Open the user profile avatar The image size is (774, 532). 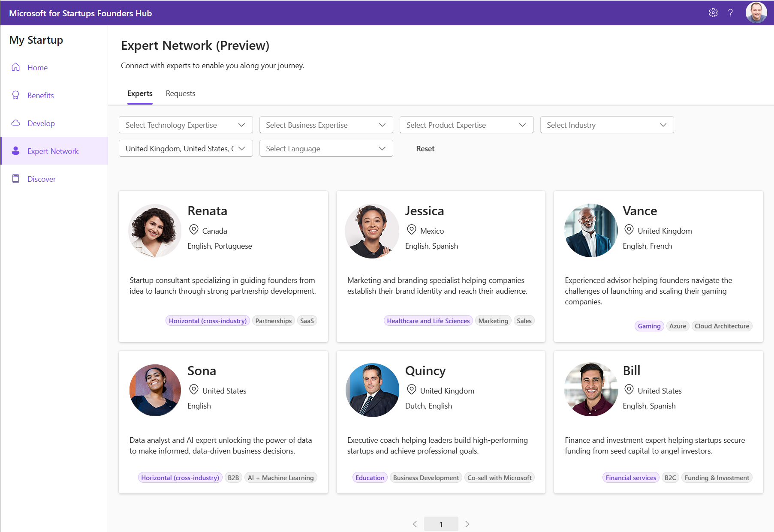[756, 13]
